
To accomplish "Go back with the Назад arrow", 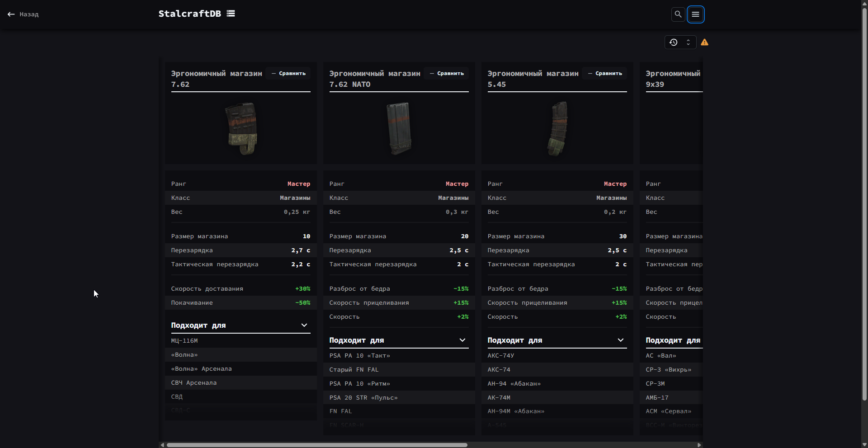I will click(x=23, y=14).
